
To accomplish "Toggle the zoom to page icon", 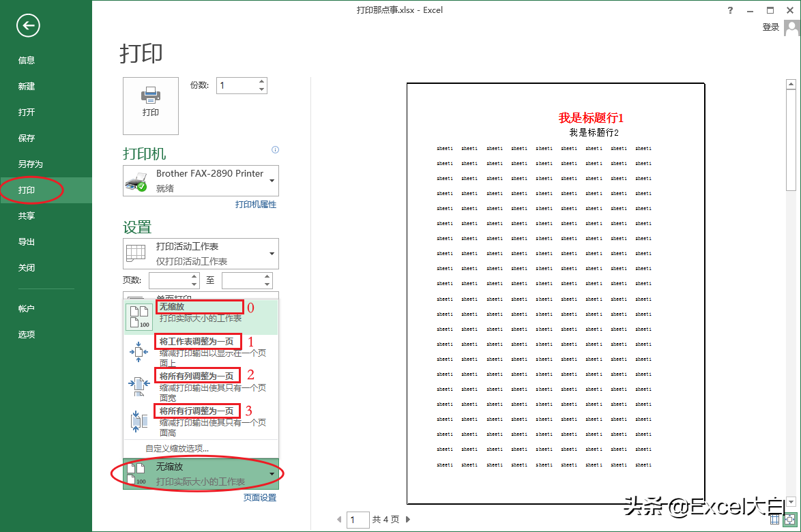I will (790, 519).
